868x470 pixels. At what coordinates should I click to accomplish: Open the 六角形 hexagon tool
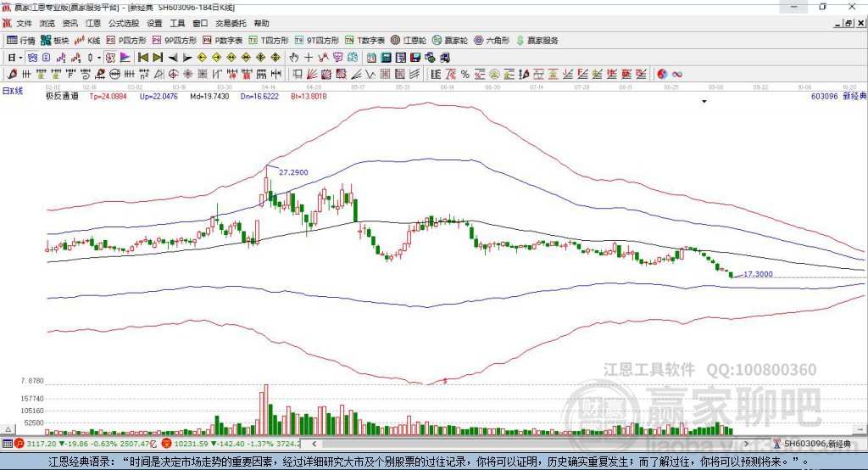492,41
